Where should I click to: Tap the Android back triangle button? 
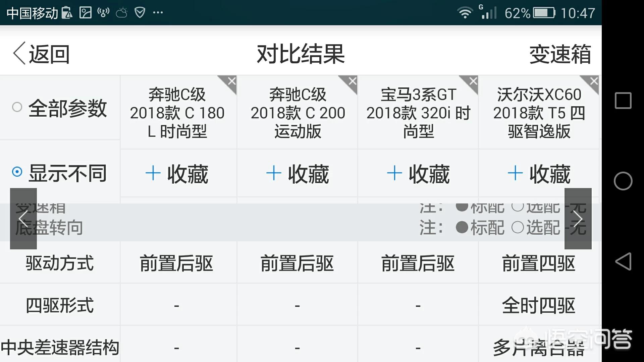click(x=623, y=261)
